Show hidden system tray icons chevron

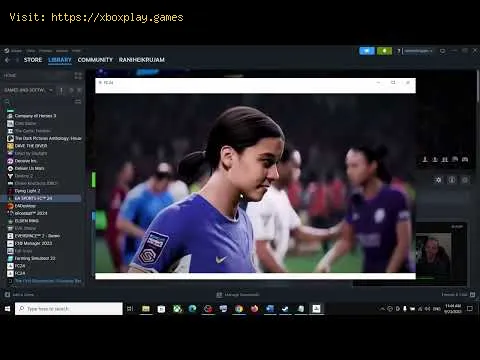point(382,309)
